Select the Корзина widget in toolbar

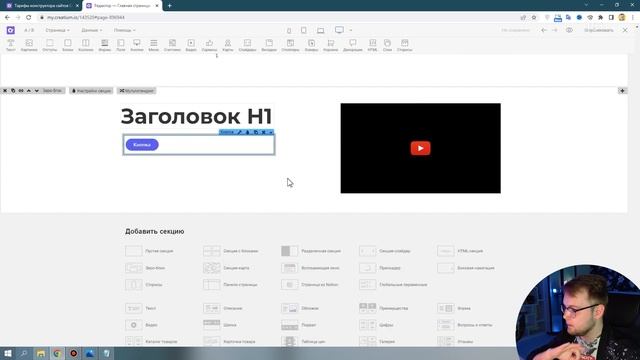[331, 45]
